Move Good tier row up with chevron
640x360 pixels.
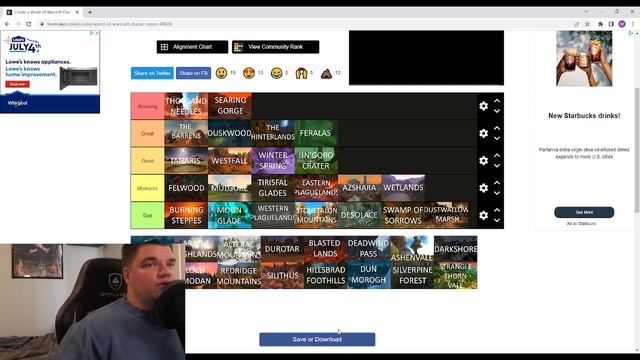(497, 156)
